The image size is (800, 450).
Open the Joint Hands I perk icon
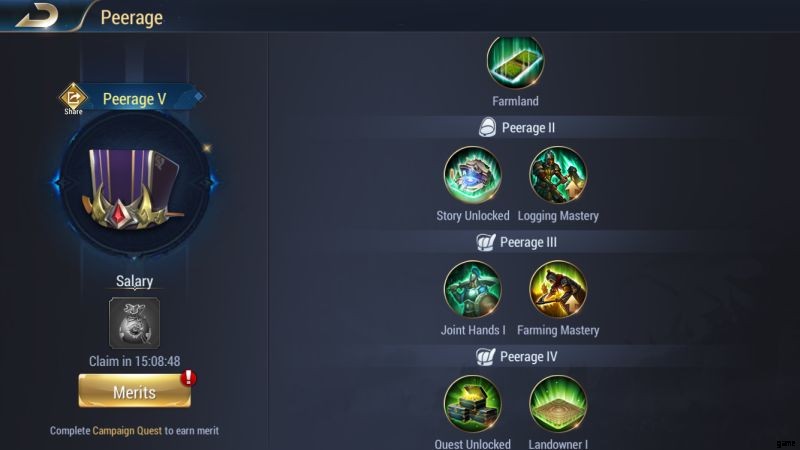point(472,289)
